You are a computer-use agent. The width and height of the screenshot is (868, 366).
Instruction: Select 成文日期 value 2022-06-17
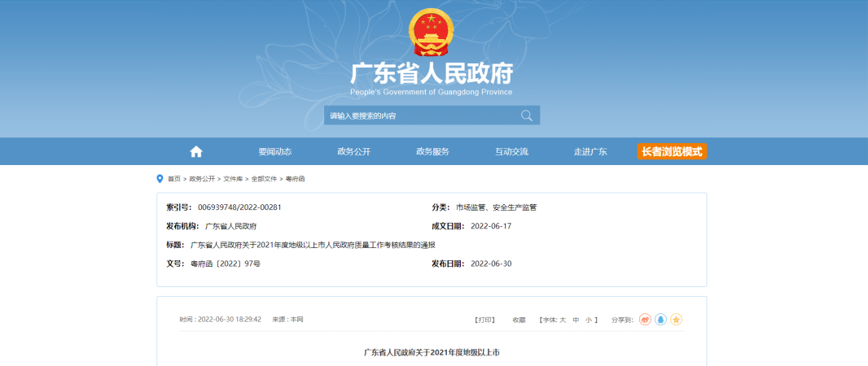[491, 226]
